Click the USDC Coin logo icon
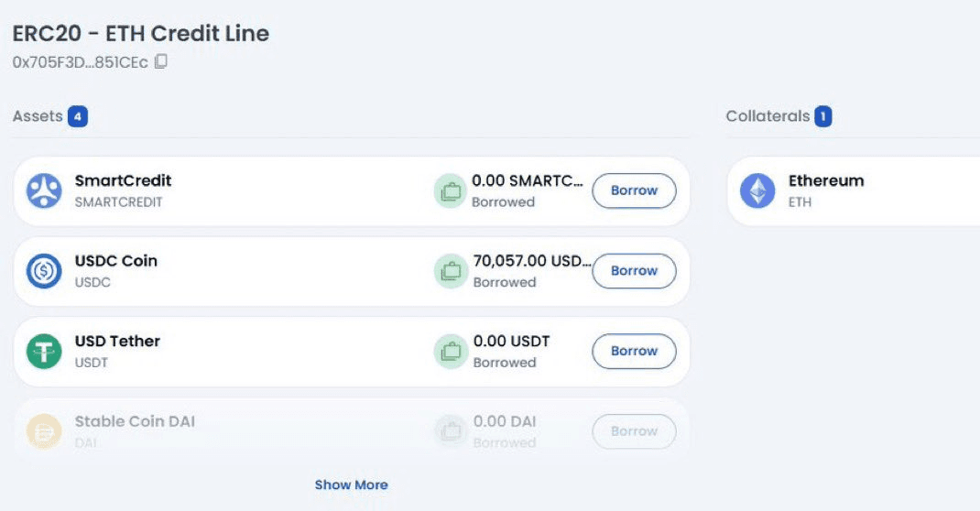Viewport: 980px width, 511px height. 44,271
